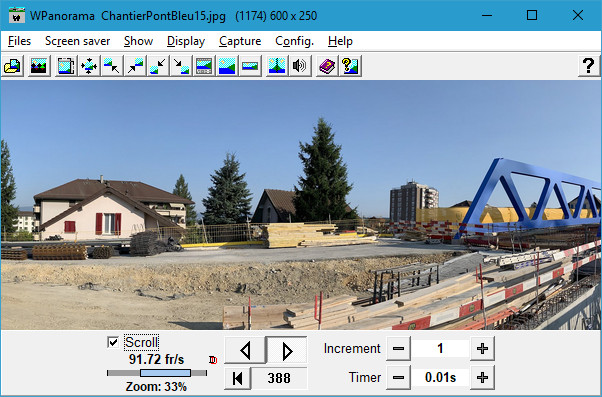This screenshot has height=397, width=602.
Task: Close the WPanorama window
Action: click(x=578, y=15)
